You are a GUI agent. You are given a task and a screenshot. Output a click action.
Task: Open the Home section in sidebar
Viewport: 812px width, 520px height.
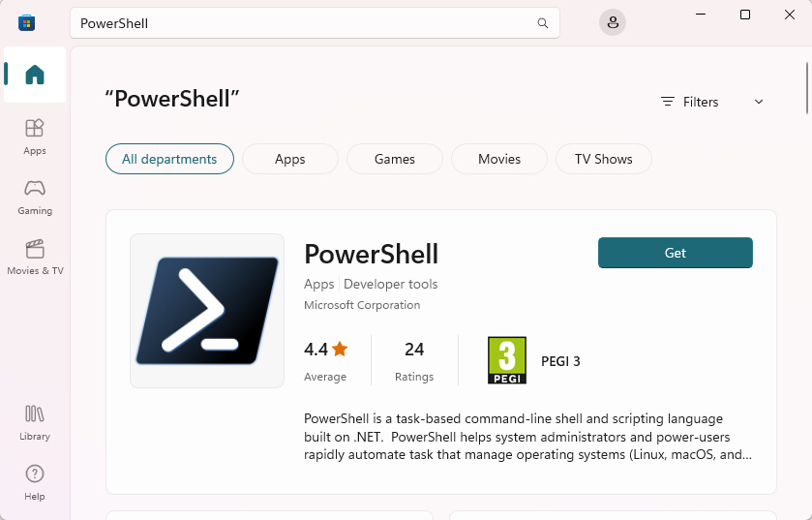pos(35,75)
